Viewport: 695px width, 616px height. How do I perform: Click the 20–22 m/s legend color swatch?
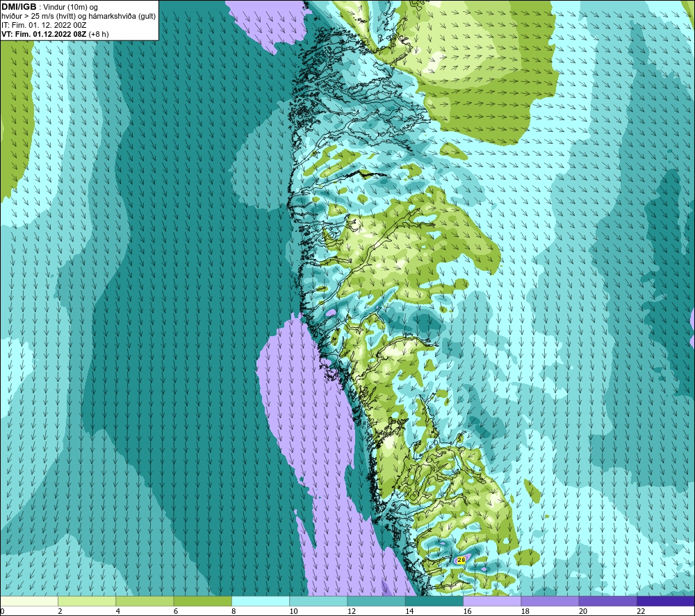coord(607,601)
